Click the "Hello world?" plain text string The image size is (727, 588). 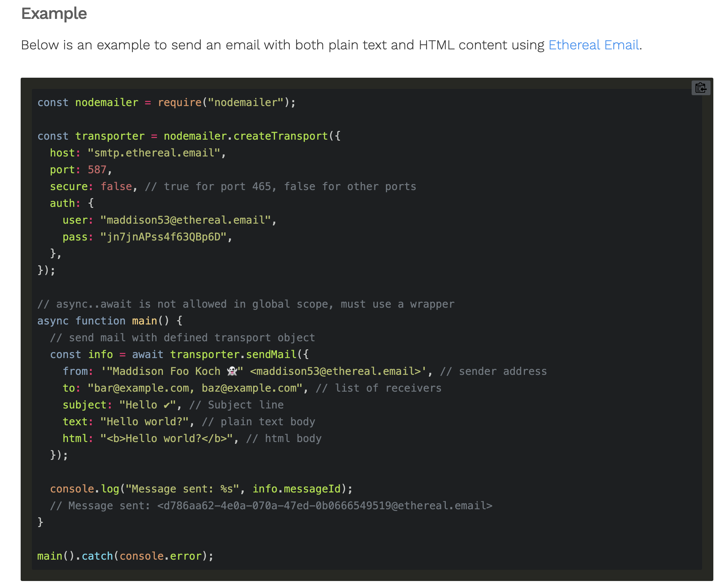click(144, 422)
